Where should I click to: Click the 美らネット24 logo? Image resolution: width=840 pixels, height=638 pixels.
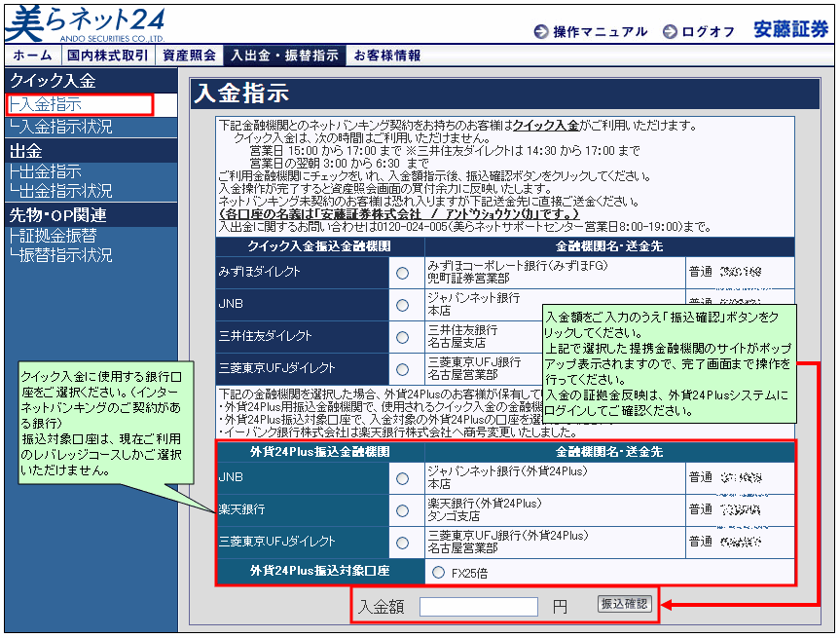click(87, 24)
